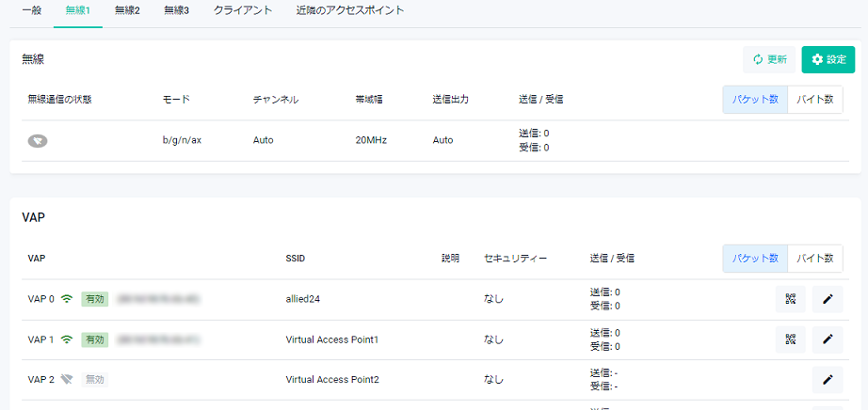Edit VAP 0 with the pencil icon
Image resolution: width=868 pixels, height=410 pixels.
[828, 299]
